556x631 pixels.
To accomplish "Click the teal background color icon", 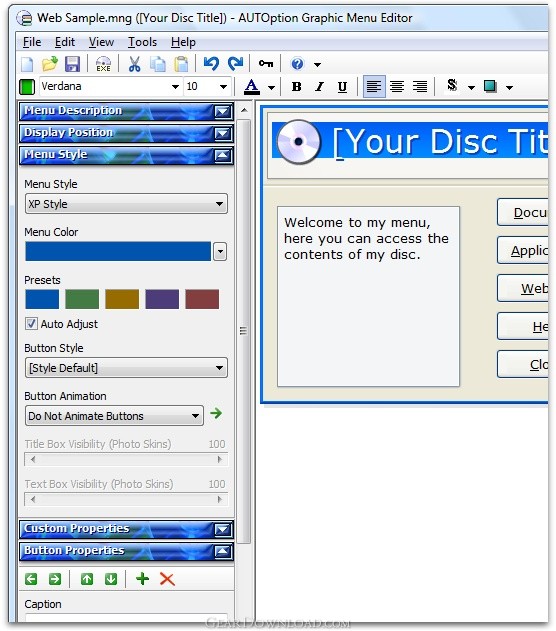I will 490,86.
